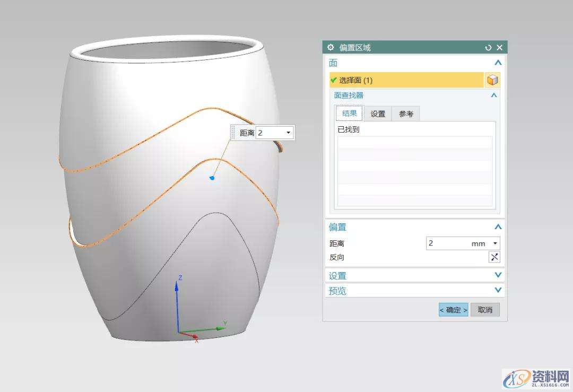Click grip handle of floating 距离 box
Image resolution: width=573 pixels, height=392 pixels.
click(x=233, y=133)
